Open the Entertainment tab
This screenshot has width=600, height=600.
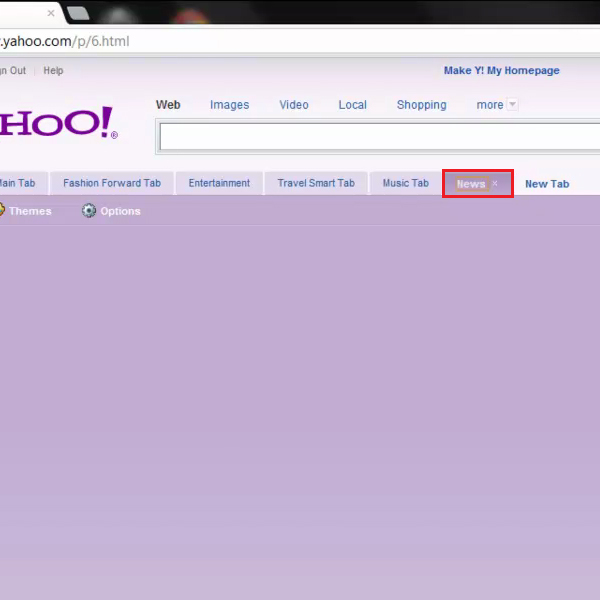click(219, 183)
